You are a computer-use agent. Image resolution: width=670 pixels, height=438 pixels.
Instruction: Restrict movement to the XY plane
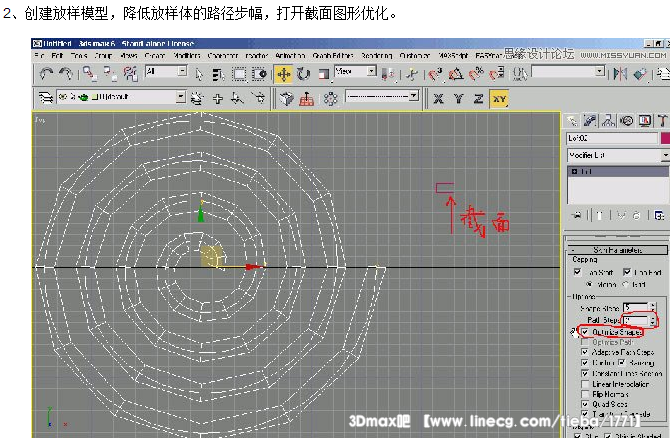[499, 99]
